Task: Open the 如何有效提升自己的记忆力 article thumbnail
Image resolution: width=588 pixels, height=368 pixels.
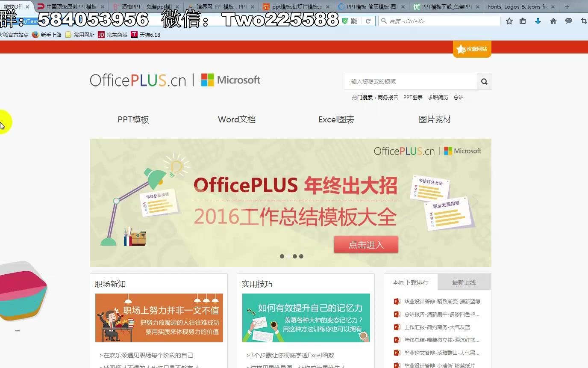Action: [306, 318]
